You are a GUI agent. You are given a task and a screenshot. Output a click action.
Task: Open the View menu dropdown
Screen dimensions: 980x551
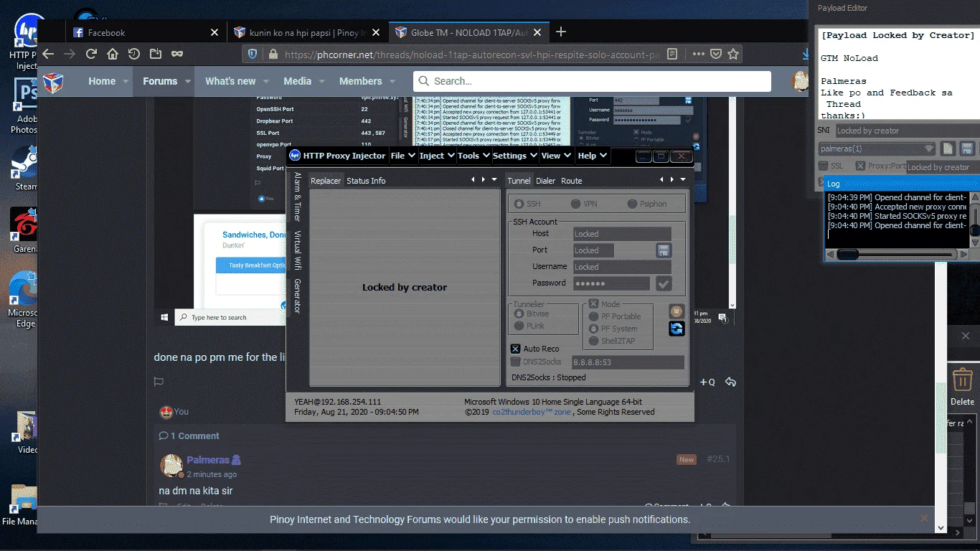(555, 156)
